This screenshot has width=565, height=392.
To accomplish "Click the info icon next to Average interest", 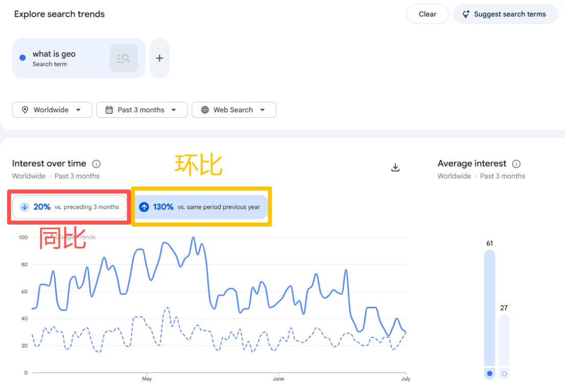I will pos(516,164).
